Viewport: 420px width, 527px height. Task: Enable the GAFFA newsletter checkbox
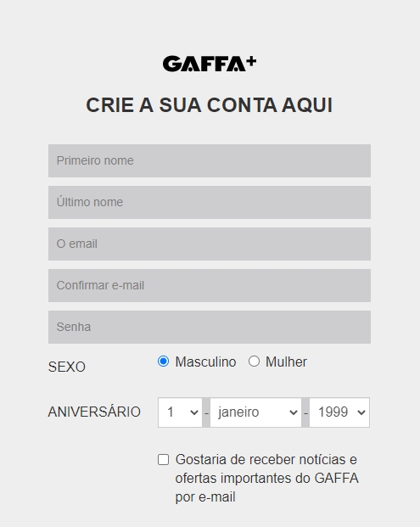tap(163, 459)
